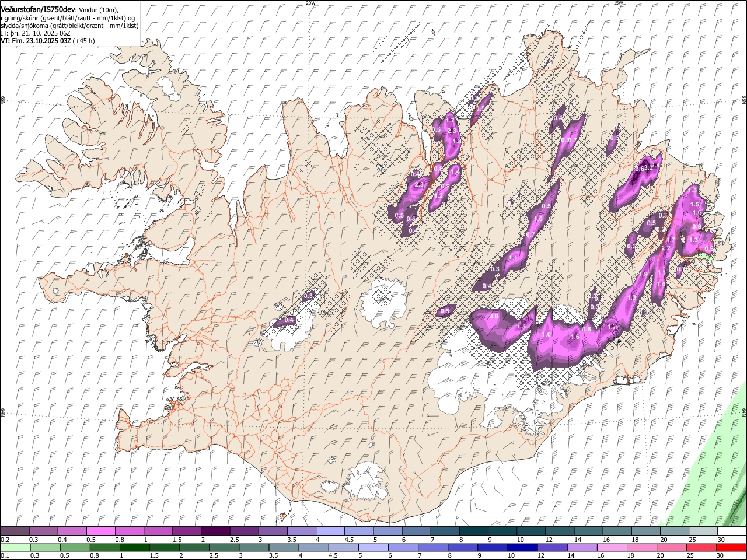Click the title text 'Veðurstofan/IS750dev'
The image size is (747, 560).
point(38,9)
